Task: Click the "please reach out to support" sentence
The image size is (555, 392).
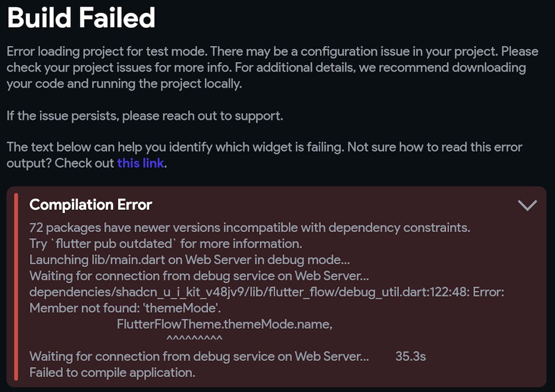Action: pos(202,116)
